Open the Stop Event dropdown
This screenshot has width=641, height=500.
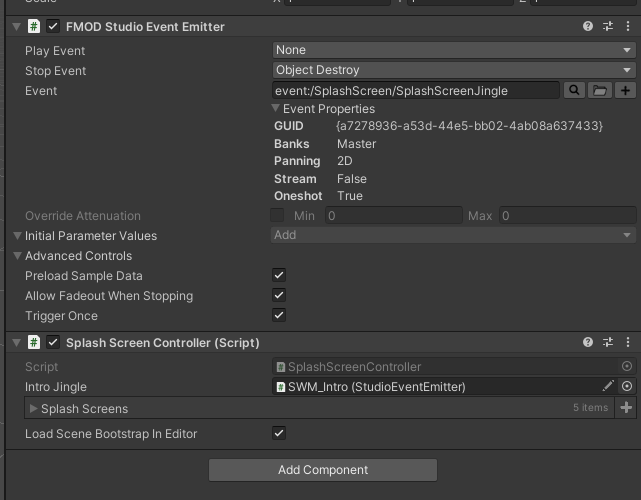click(x=454, y=70)
